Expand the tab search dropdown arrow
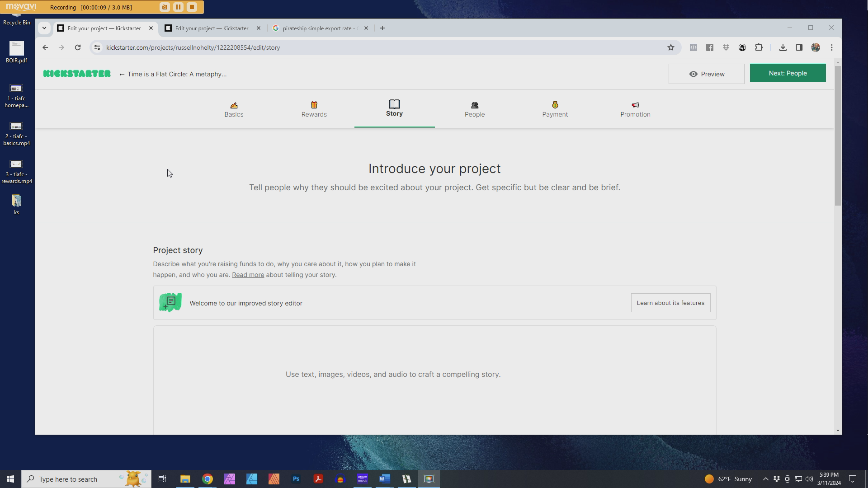This screenshot has width=868, height=488. click(44, 28)
